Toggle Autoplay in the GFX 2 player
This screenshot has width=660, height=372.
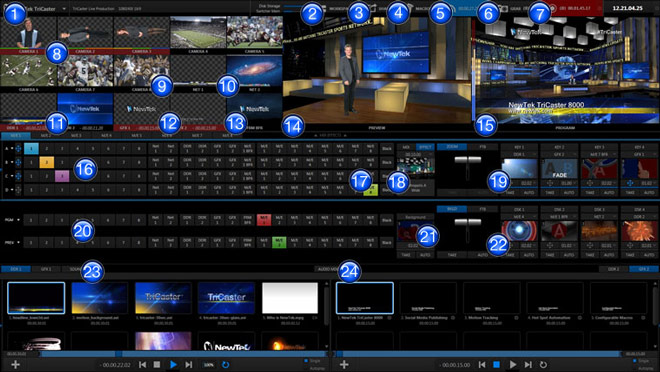coord(644,368)
